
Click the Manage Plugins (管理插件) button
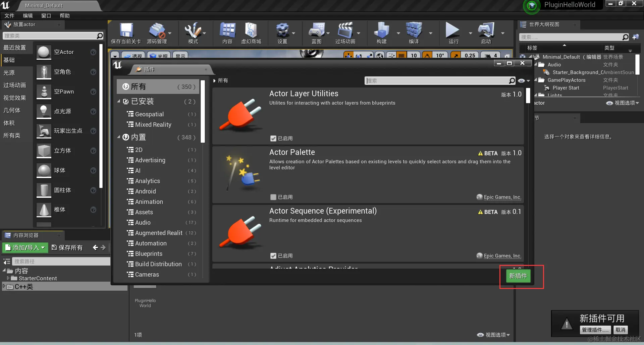click(595, 330)
